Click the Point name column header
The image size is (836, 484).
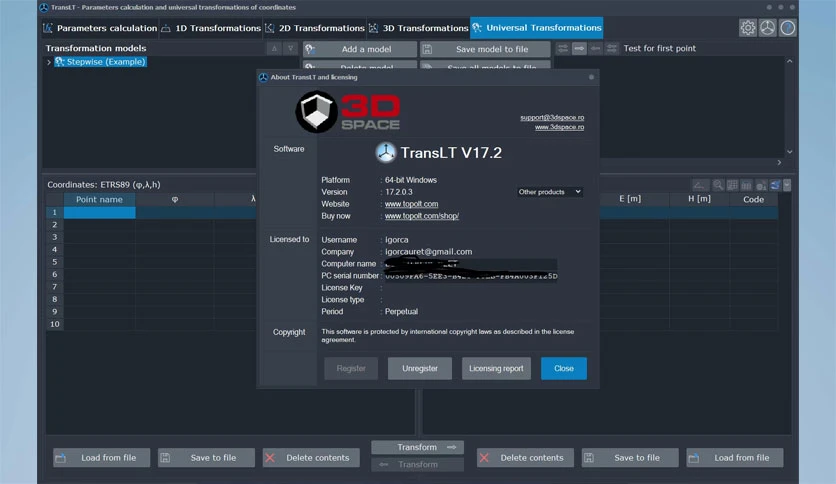coord(99,199)
